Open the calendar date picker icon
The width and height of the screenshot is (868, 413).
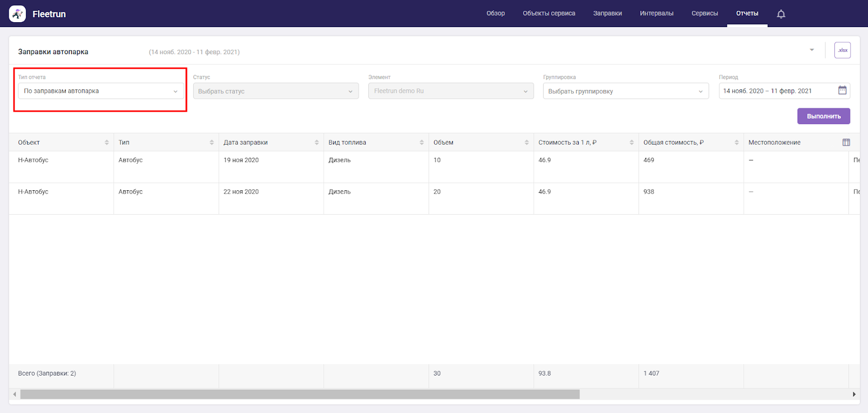(x=842, y=91)
